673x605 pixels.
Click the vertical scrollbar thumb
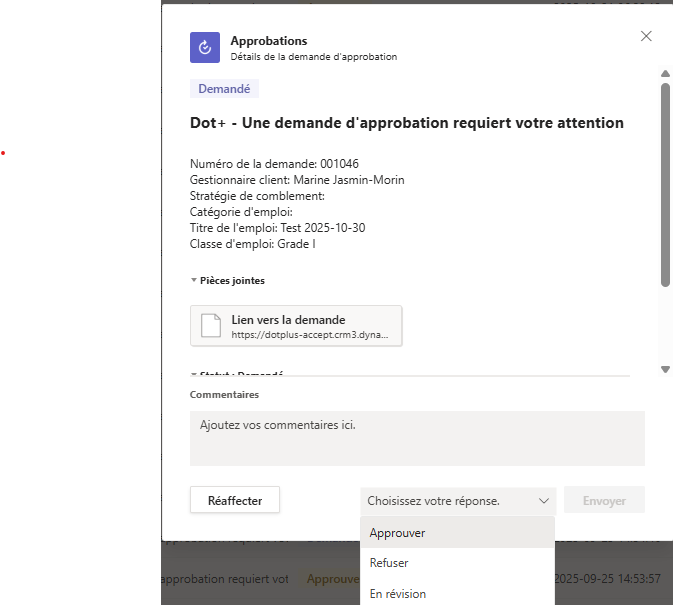(x=665, y=185)
